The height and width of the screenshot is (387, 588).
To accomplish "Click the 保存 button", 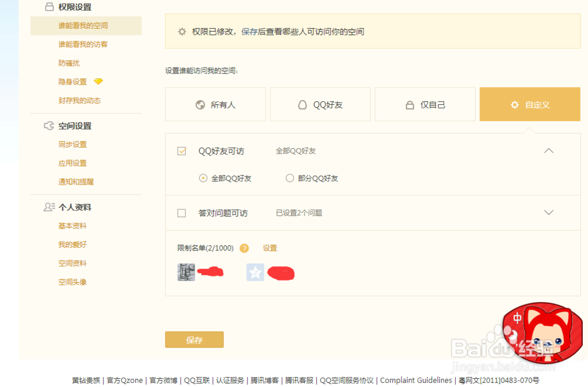I will [194, 339].
